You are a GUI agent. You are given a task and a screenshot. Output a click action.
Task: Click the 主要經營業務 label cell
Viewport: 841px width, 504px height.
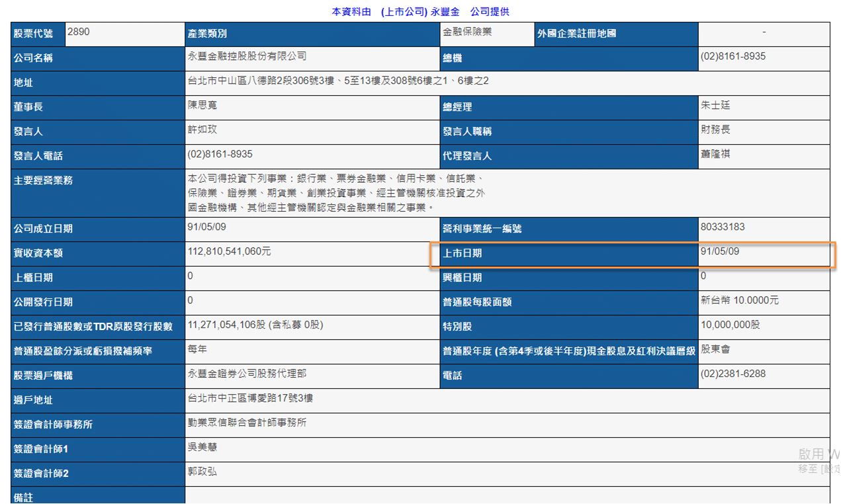point(43,181)
